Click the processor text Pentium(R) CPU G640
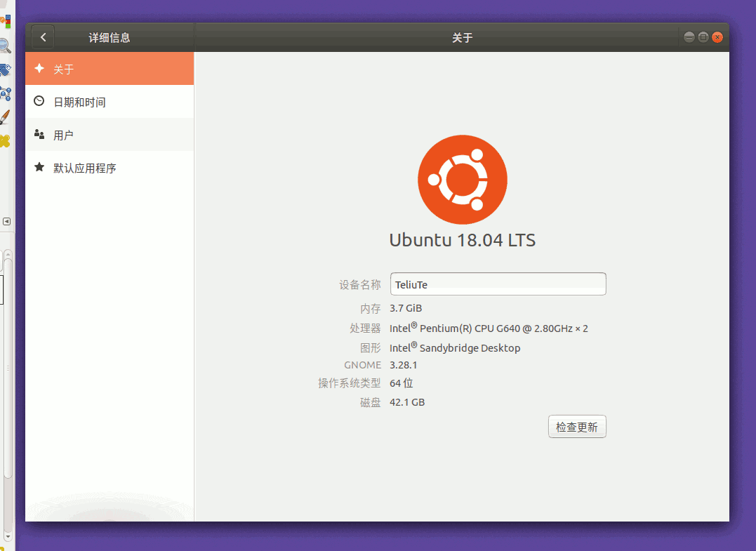Viewport: 756px width, 551px height. click(x=470, y=328)
